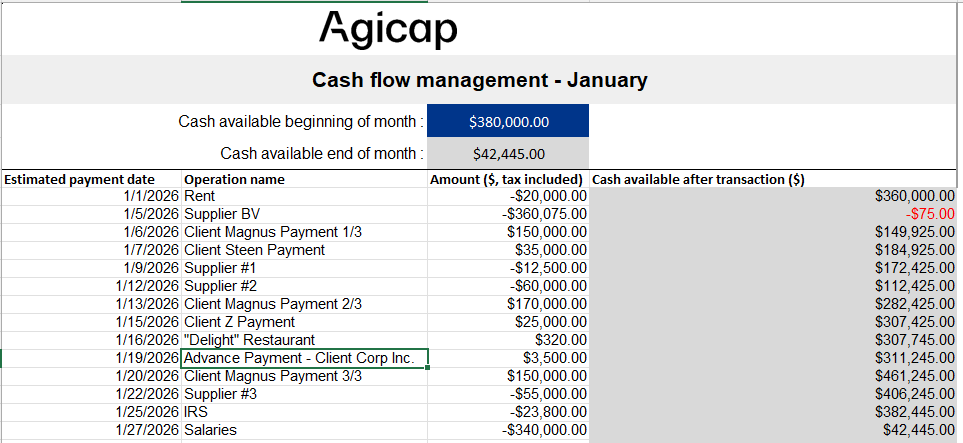Select the $3,500.00 amount cell
This screenshot has width=963, height=443.
[x=508, y=358]
